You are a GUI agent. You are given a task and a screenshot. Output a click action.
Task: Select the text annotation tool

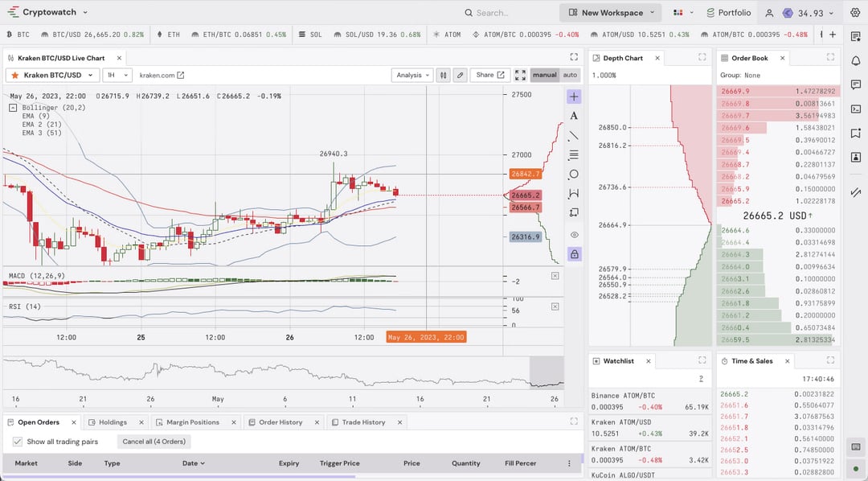(x=574, y=116)
